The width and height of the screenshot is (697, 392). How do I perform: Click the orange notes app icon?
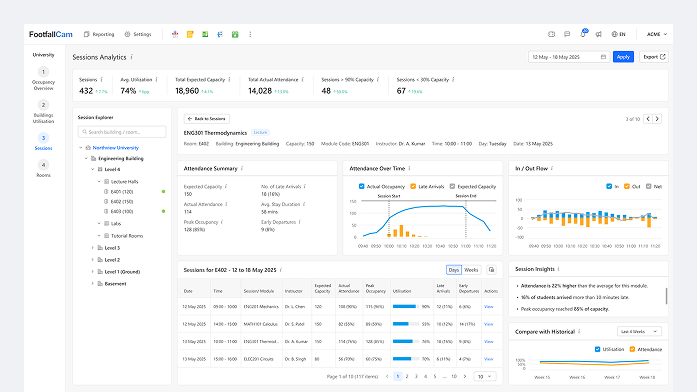coord(190,34)
